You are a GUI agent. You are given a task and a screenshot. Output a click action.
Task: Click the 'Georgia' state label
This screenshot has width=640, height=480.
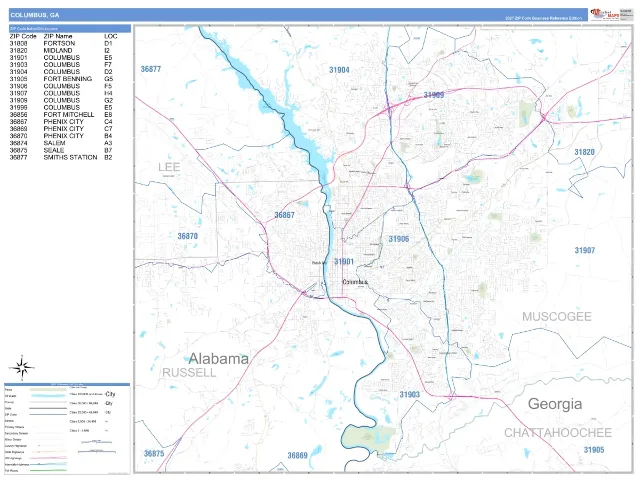click(x=555, y=404)
